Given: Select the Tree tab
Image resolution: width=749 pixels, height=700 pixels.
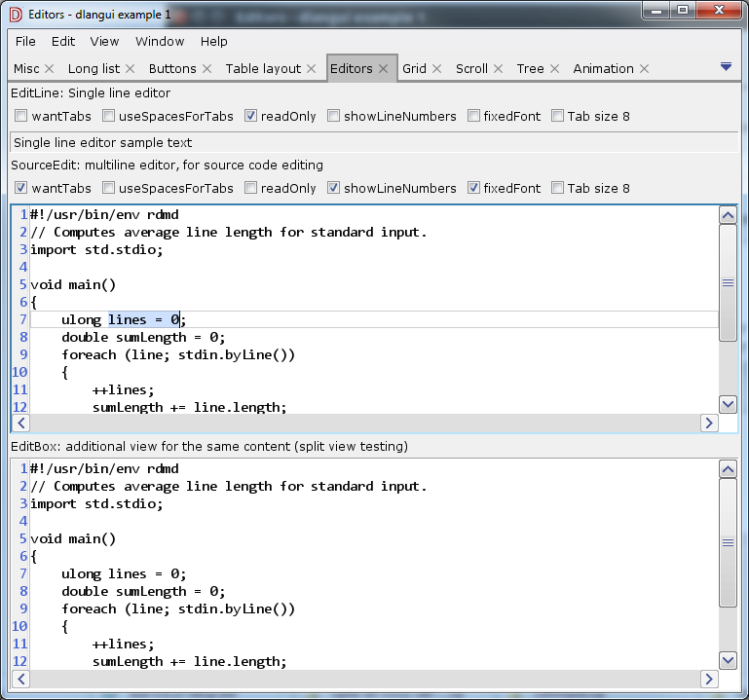Looking at the screenshot, I should [x=530, y=69].
